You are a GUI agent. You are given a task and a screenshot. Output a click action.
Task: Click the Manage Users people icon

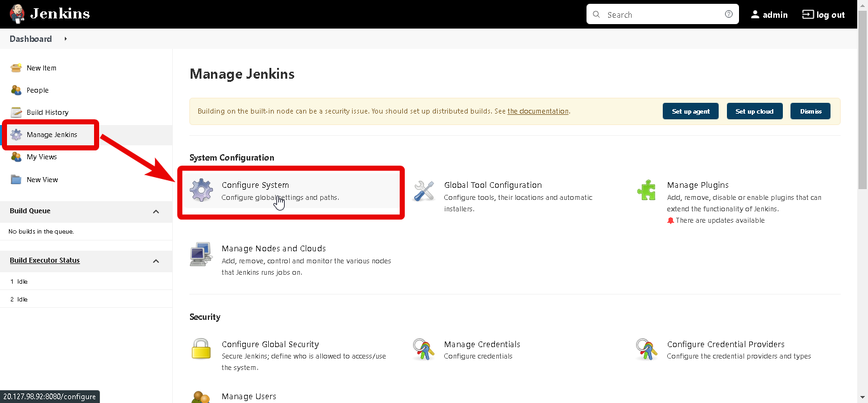pyautogui.click(x=201, y=397)
